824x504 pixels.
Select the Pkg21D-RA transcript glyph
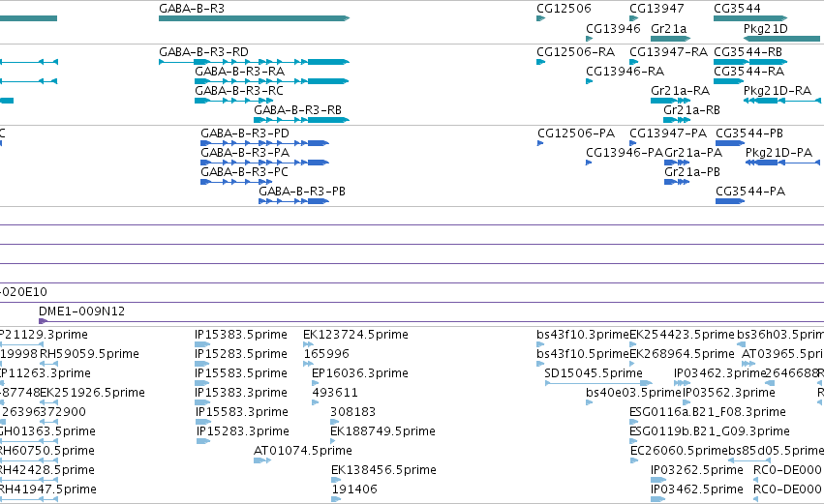pyautogui.click(x=781, y=101)
